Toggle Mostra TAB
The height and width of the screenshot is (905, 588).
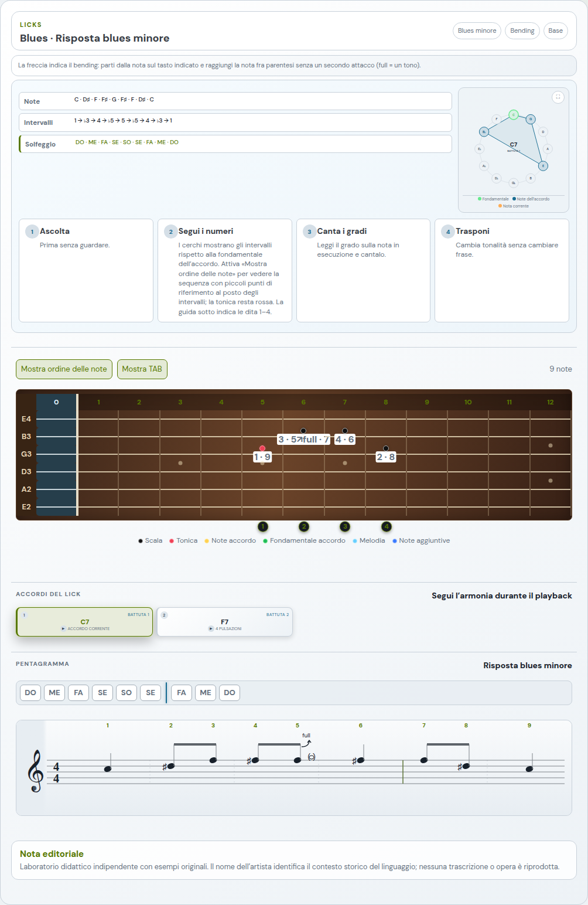pyautogui.click(x=142, y=369)
